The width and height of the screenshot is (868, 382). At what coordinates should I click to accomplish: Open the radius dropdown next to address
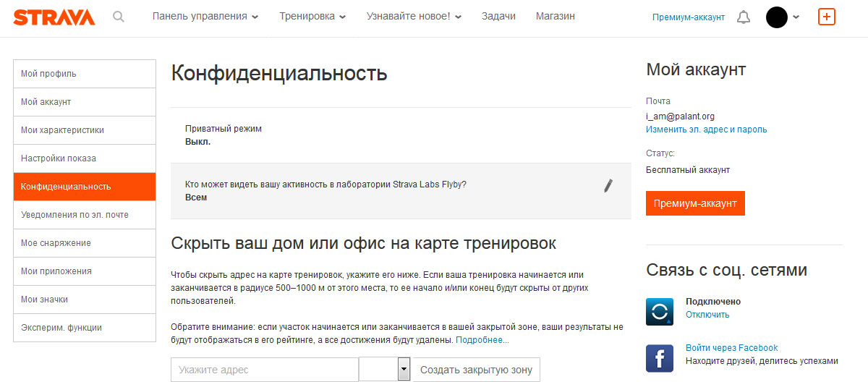click(385, 370)
